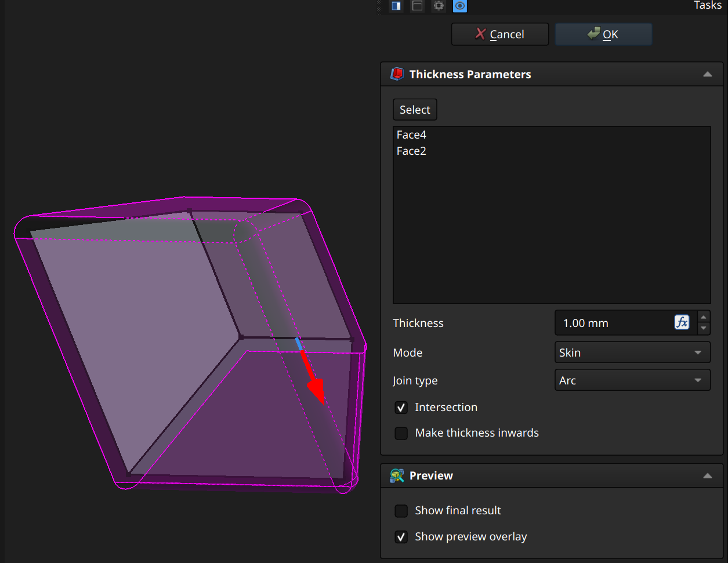Uncheck the Intersection checkbox
This screenshot has width=728, height=563.
click(401, 408)
